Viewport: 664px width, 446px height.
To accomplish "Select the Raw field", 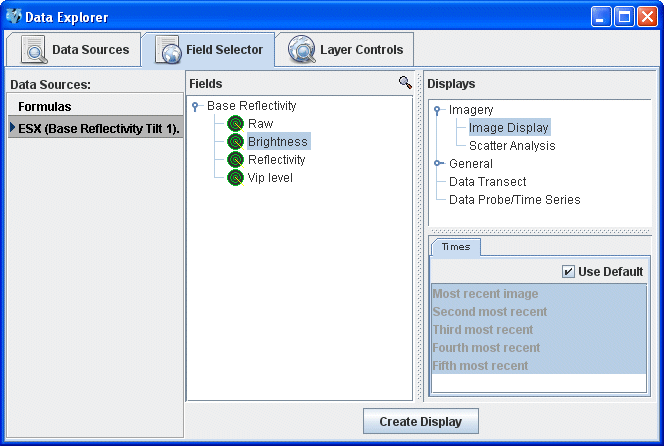I will click(x=260, y=124).
